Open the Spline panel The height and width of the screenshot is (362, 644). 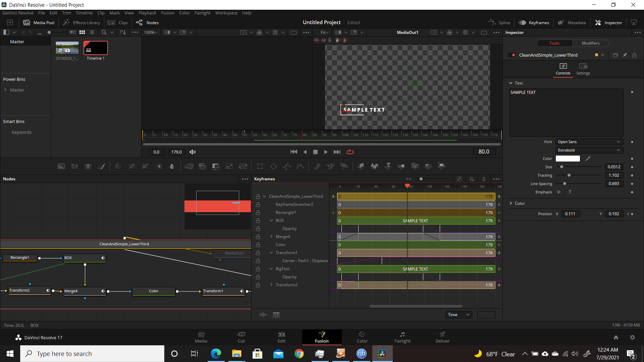click(499, 22)
